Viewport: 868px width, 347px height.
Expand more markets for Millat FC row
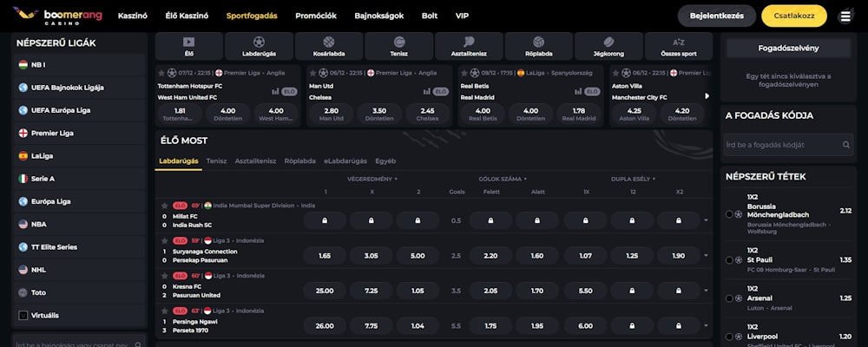click(706, 221)
